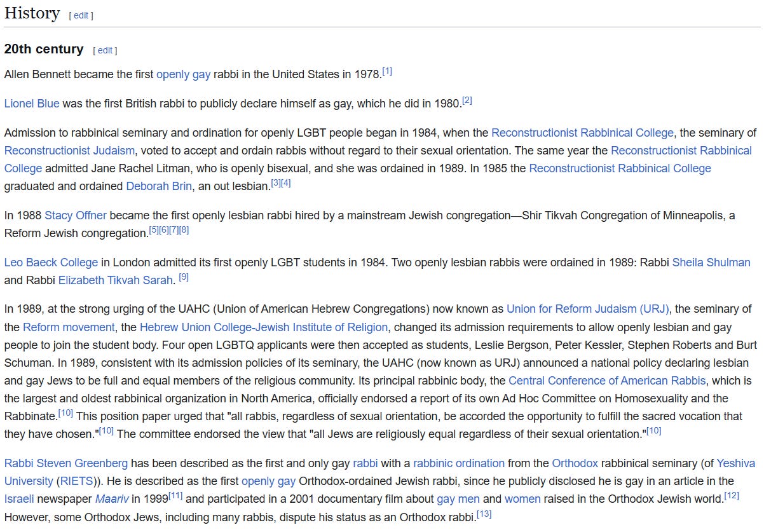The height and width of the screenshot is (532, 764).
Task: Open the edit link beside History heading
Action: pos(81,15)
